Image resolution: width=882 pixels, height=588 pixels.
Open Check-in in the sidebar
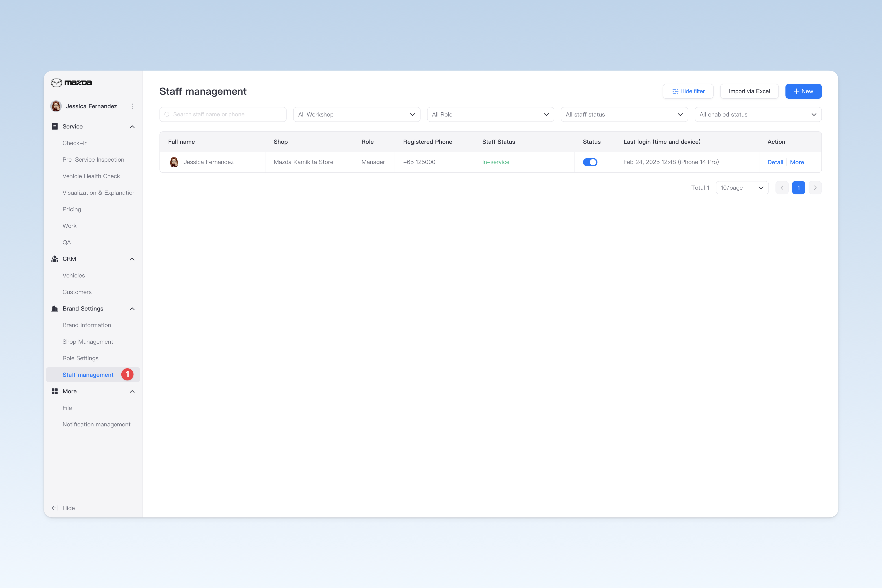click(x=75, y=143)
